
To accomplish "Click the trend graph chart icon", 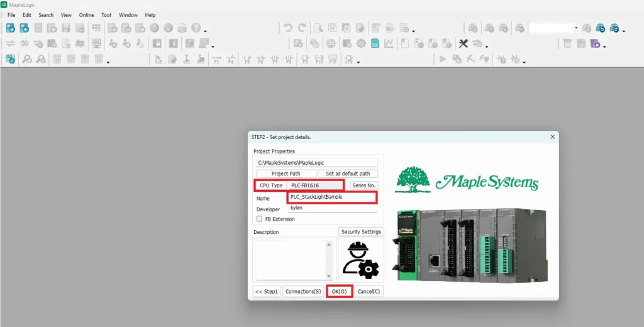I will tap(389, 43).
